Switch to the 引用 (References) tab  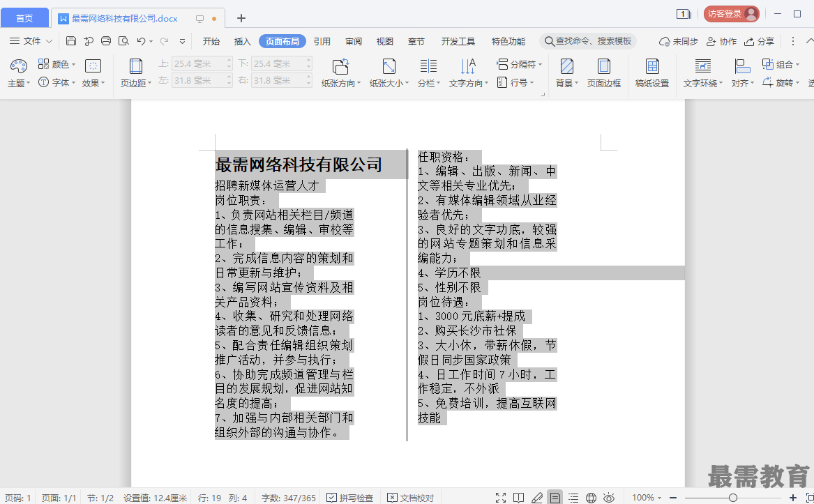coord(322,41)
